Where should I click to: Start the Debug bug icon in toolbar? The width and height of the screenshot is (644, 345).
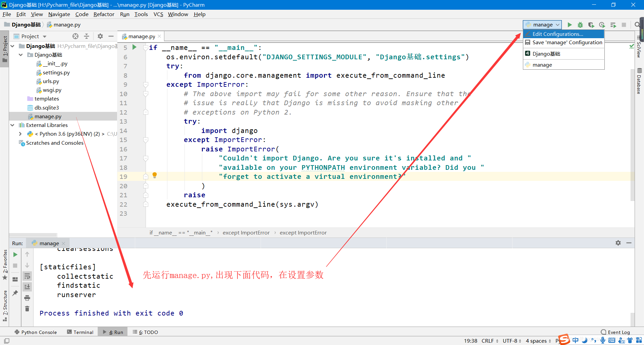coord(580,25)
